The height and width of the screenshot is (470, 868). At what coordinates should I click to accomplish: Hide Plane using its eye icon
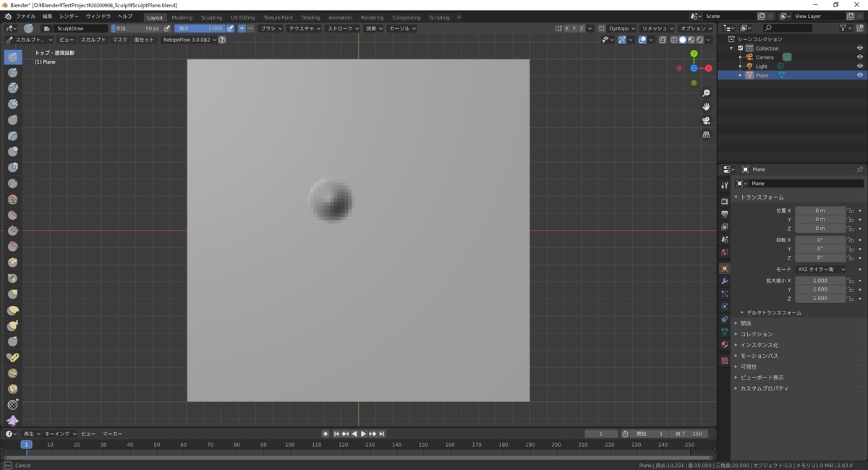860,75
